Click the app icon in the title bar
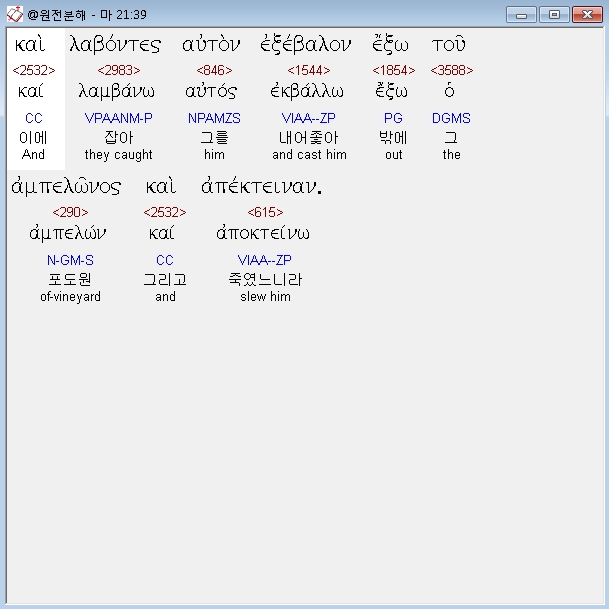Screen dimensions: 609x609 tap(15, 15)
